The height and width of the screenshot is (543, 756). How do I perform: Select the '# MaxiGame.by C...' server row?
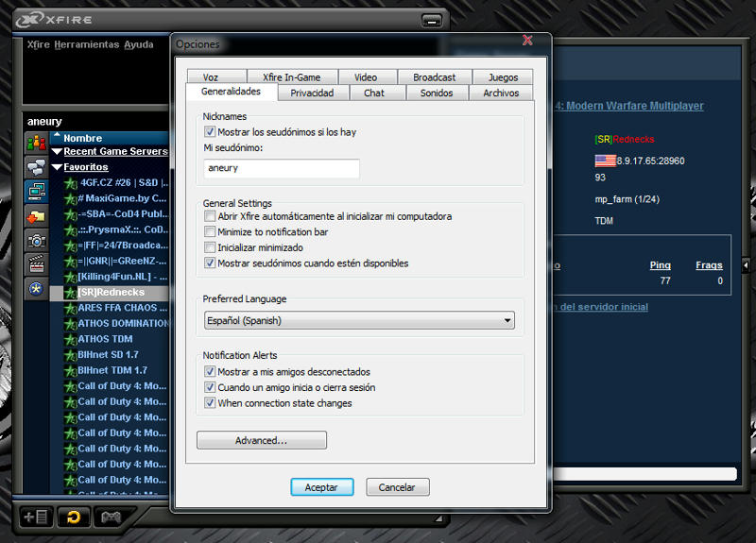click(x=109, y=198)
